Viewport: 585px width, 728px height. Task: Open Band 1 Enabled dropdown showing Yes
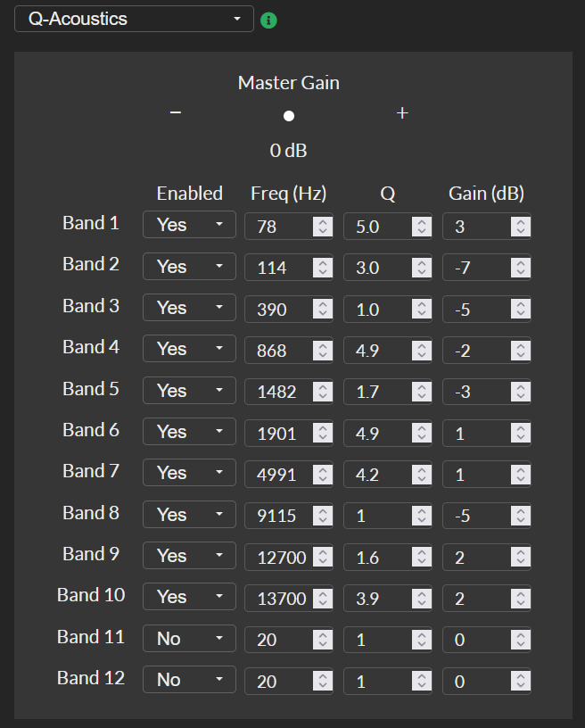click(x=189, y=224)
